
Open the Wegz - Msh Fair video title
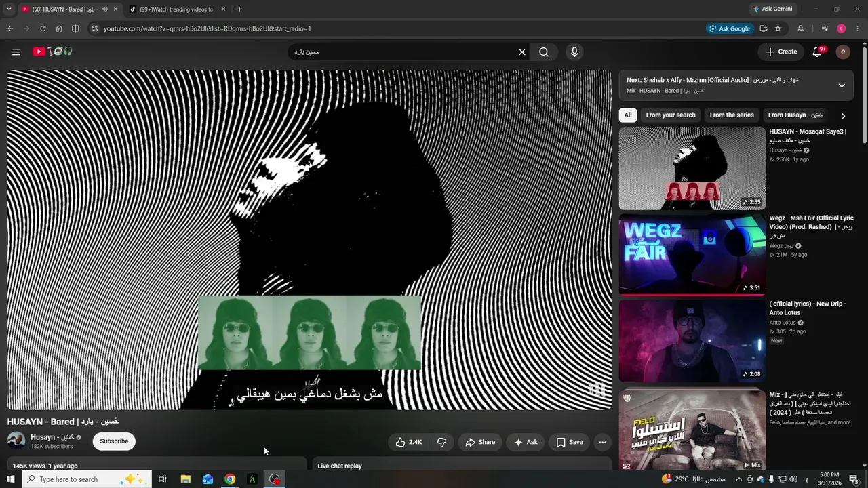pos(811,226)
